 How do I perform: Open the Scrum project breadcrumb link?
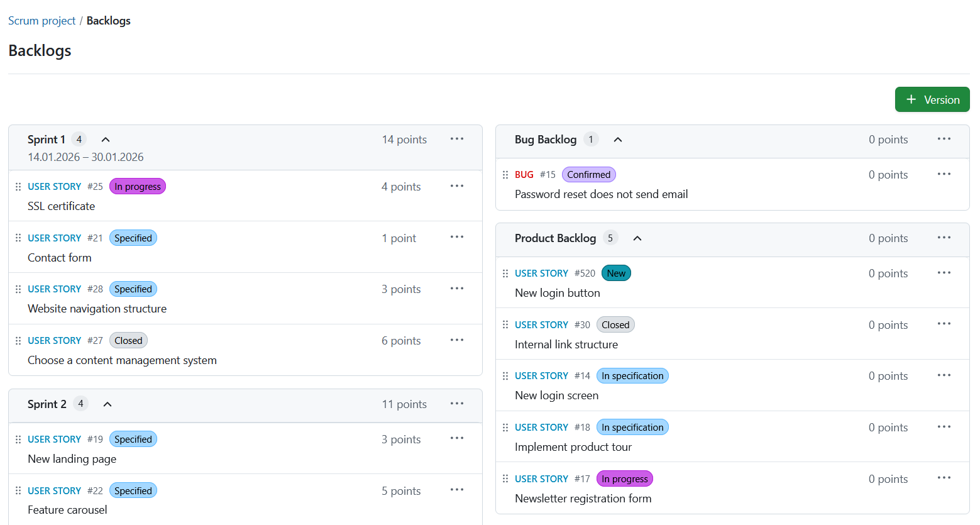(x=41, y=20)
